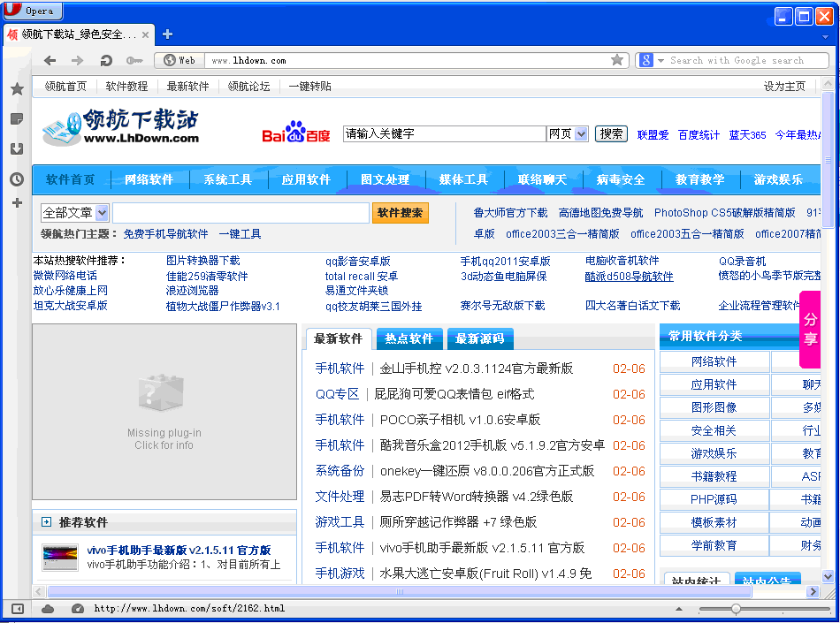The height and width of the screenshot is (623, 840).
Task: Open 图片转换器下载 link
Action: coord(203,261)
